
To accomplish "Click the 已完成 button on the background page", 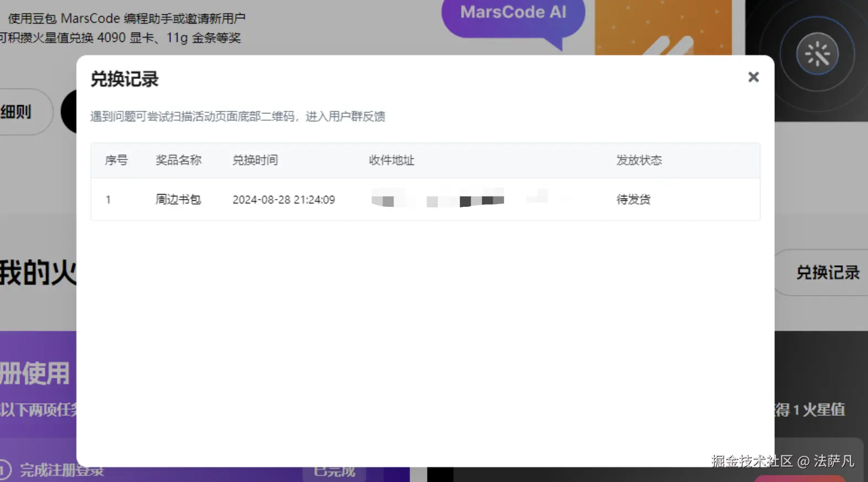I will 334,472.
